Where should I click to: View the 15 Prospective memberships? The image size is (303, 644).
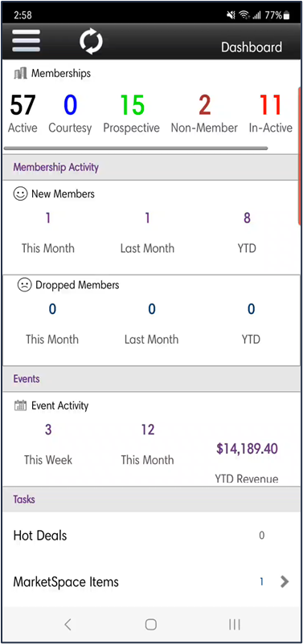(x=131, y=113)
